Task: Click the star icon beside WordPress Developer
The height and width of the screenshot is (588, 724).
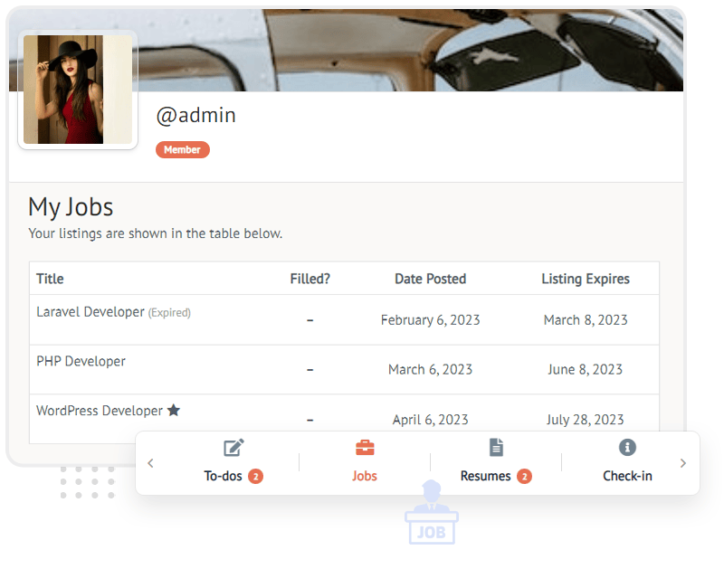Action: tap(174, 411)
